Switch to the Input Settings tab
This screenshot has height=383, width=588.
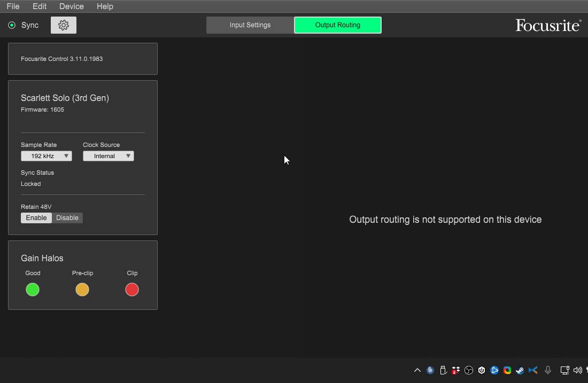(250, 25)
